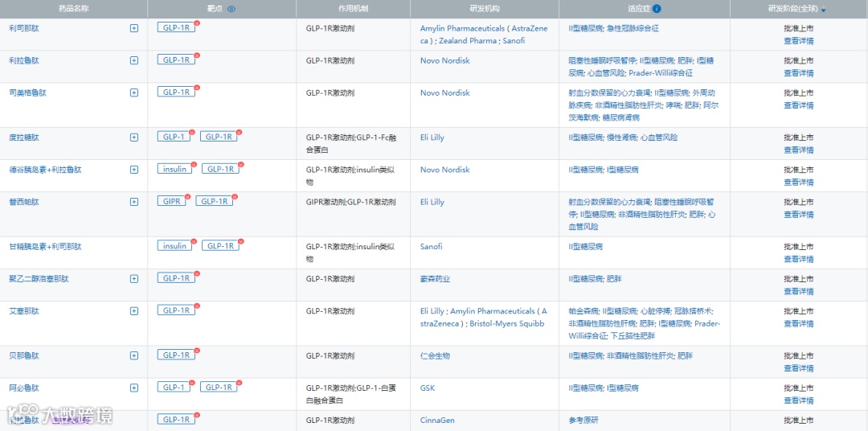Image resolution: width=868 pixels, height=431 pixels.
Task: Expand the 替西帕肽 row plus icon
Action: (x=134, y=202)
